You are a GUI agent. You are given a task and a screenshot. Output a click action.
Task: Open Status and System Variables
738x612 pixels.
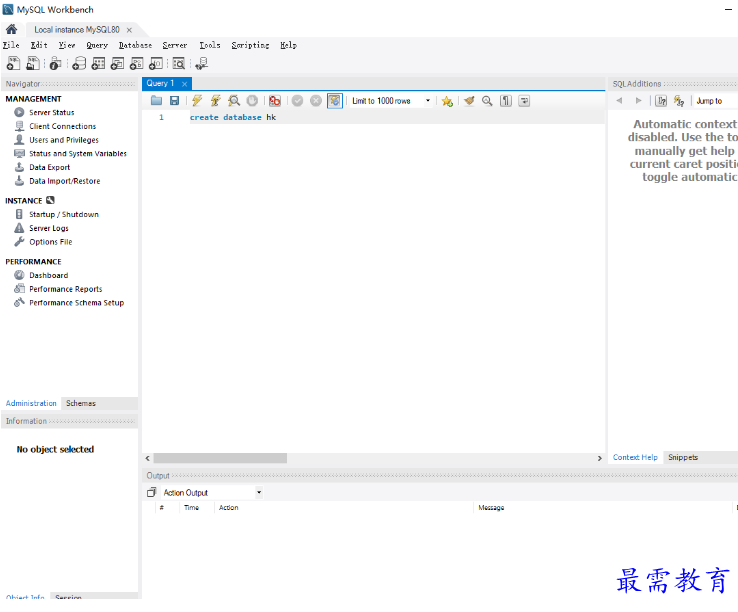[x=78, y=153]
